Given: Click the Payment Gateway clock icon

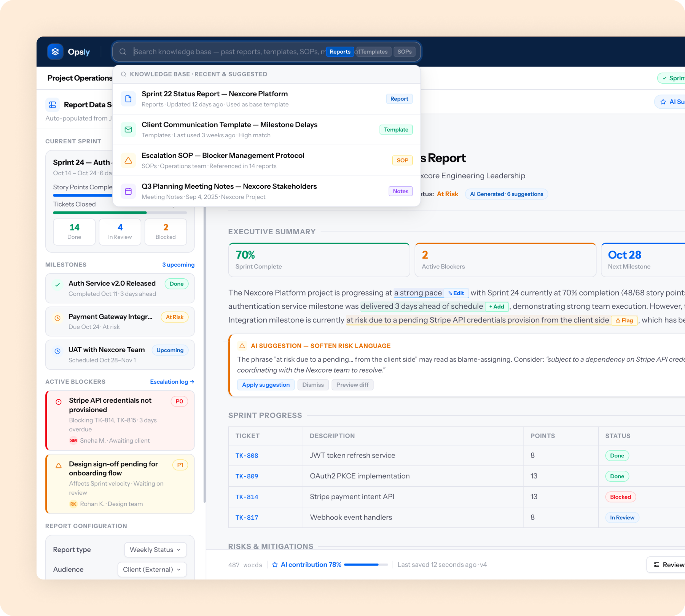Looking at the screenshot, I should click(x=57, y=318).
